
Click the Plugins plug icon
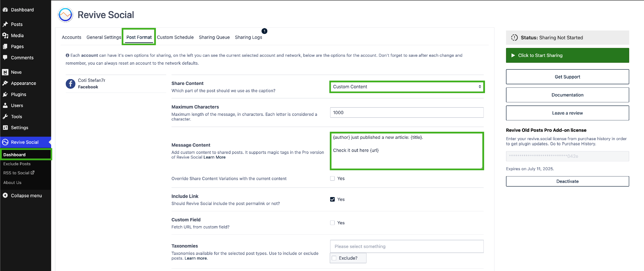pyautogui.click(x=5, y=94)
